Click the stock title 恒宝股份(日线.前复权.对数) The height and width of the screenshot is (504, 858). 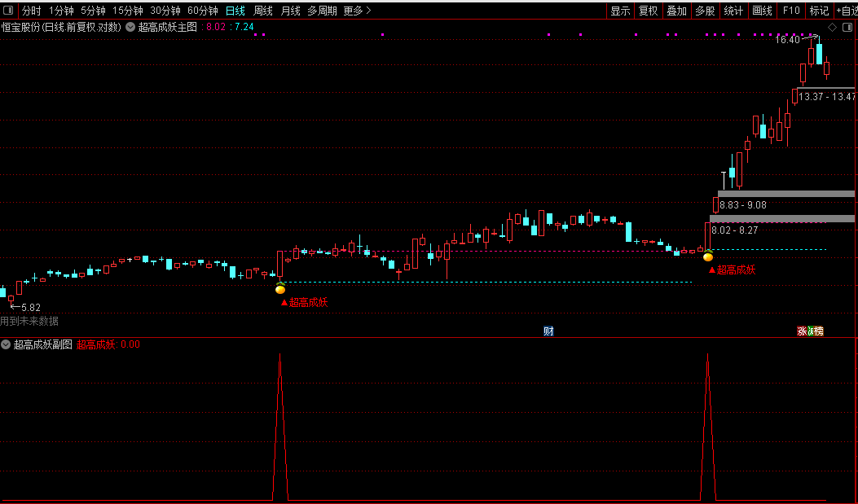coord(61,27)
